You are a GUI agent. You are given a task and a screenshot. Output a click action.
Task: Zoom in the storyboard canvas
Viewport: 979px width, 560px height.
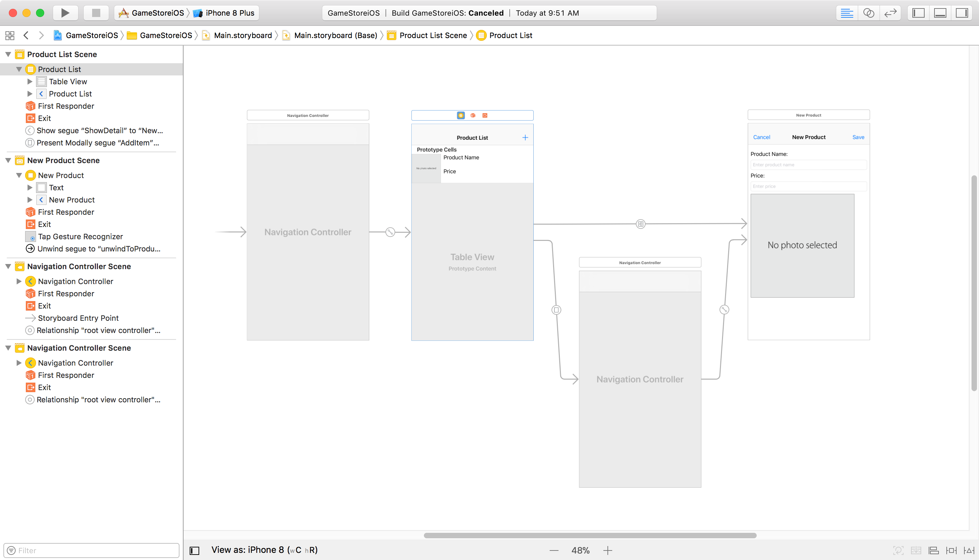coord(608,550)
